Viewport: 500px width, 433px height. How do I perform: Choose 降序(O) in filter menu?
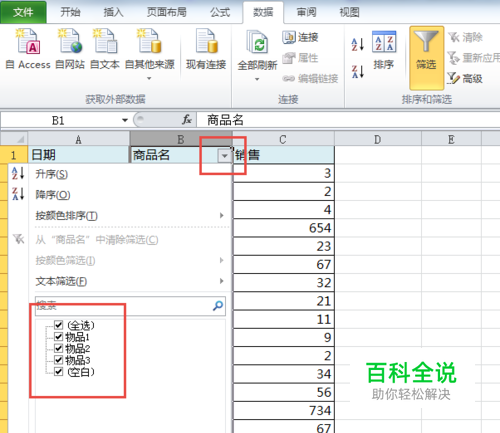click(121, 194)
